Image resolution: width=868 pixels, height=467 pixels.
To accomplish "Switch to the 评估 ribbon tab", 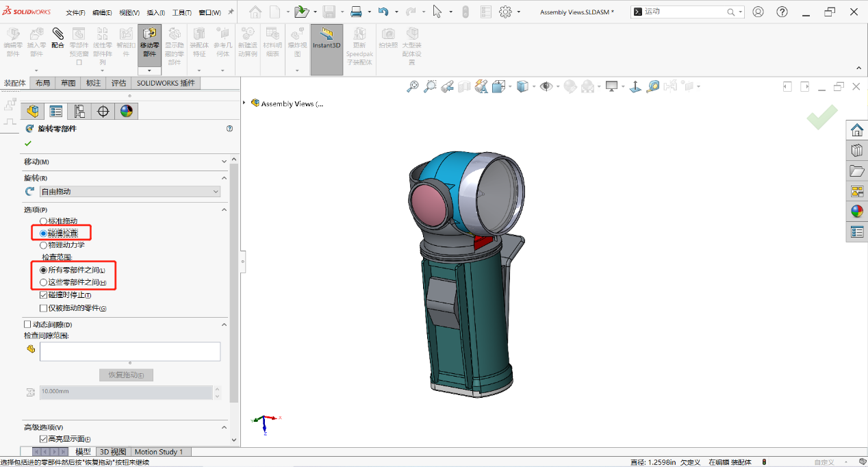I will pyautogui.click(x=118, y=83).
